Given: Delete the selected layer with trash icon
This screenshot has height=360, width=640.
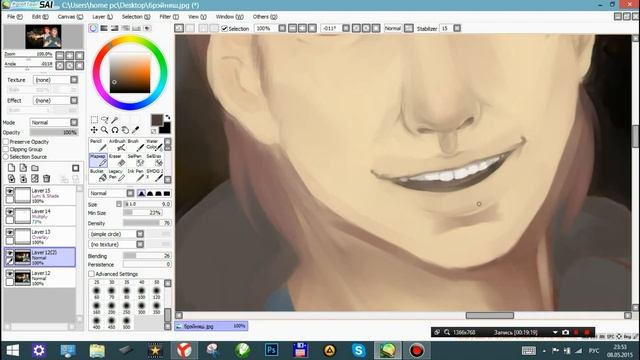Looking at the screenshot, I should click(47, 178).
